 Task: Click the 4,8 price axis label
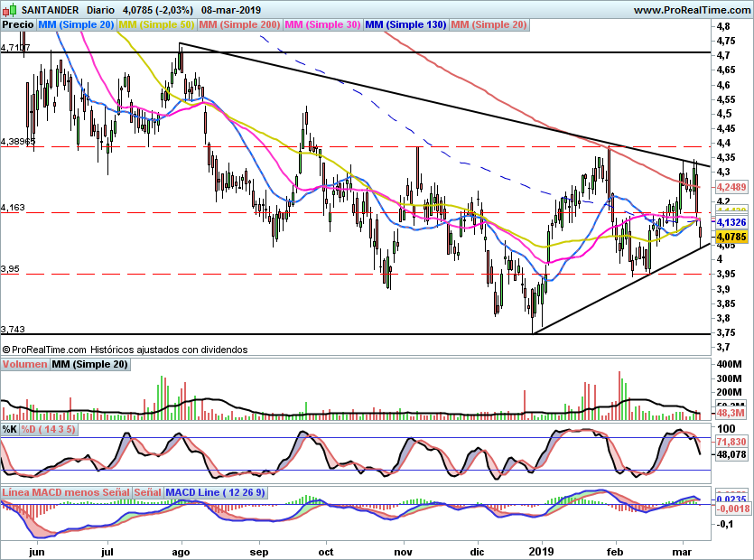point(722,26)
